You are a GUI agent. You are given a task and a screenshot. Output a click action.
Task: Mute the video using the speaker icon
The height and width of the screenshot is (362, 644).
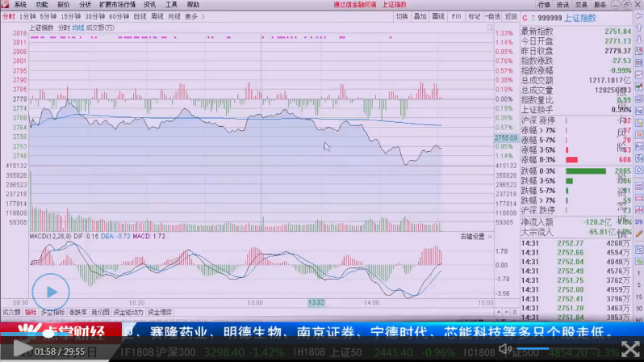click(504, 349)
